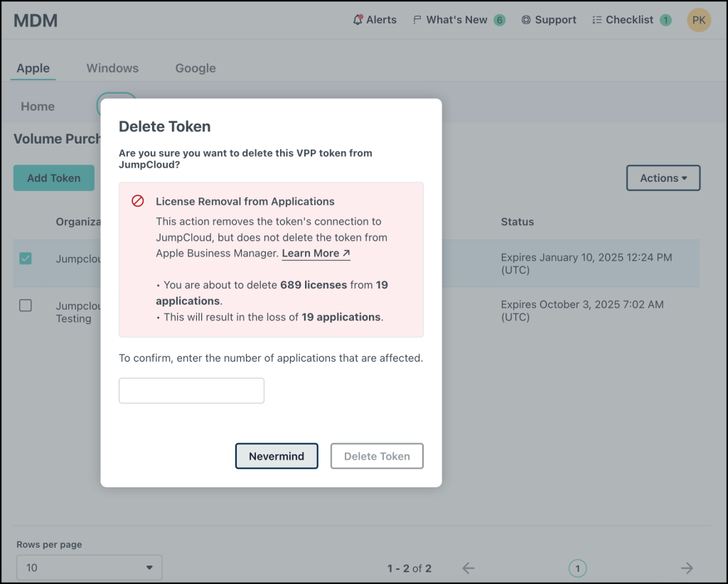Image resolution: width=728 pixels, height=584 pixels.
Task: View the Checklist items
Action: 628,20
